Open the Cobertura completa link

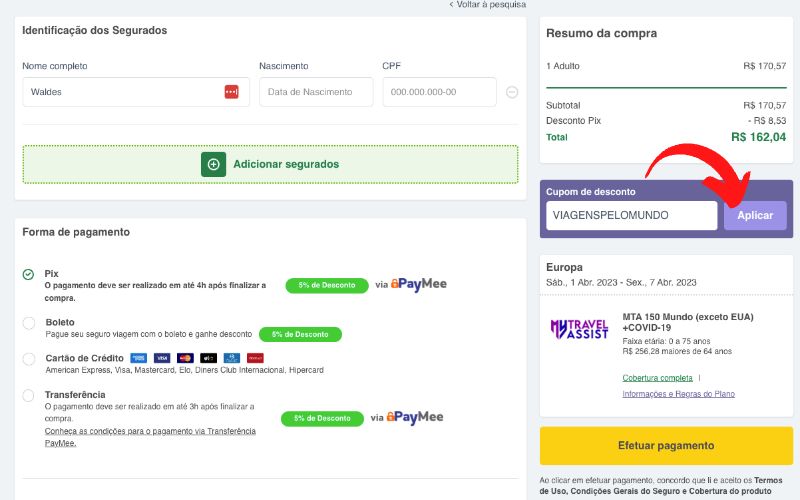click(657, 378)
